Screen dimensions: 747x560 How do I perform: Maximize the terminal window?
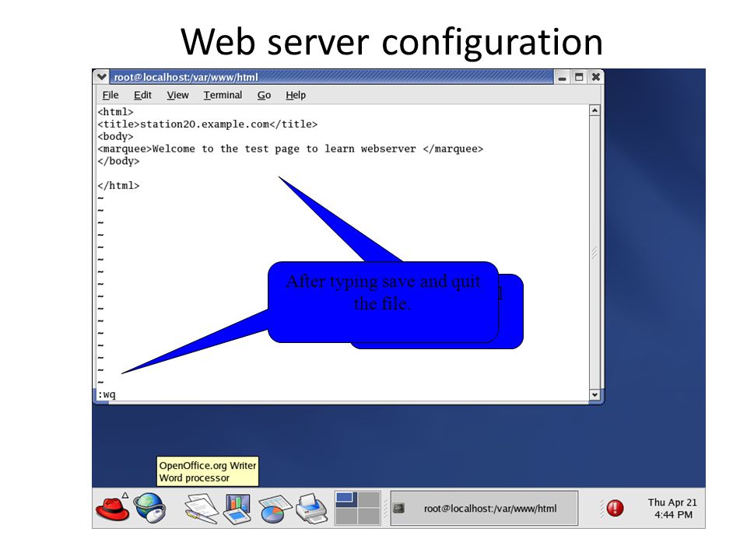pos(579,77)
